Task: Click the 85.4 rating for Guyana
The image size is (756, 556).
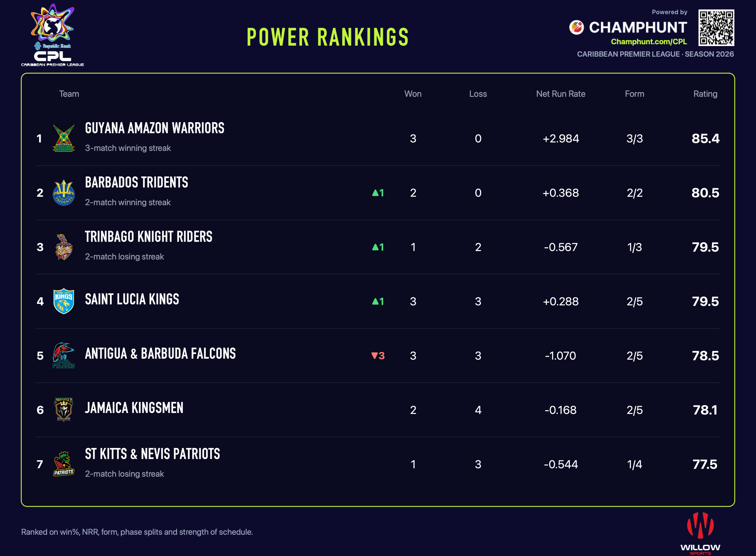Action: coord(705,139)
